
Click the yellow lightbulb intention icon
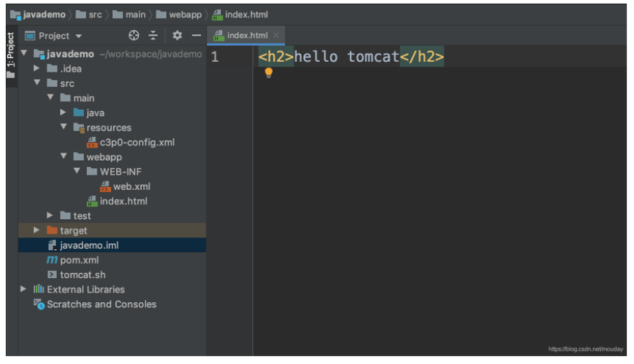click(x=268, y=73)
